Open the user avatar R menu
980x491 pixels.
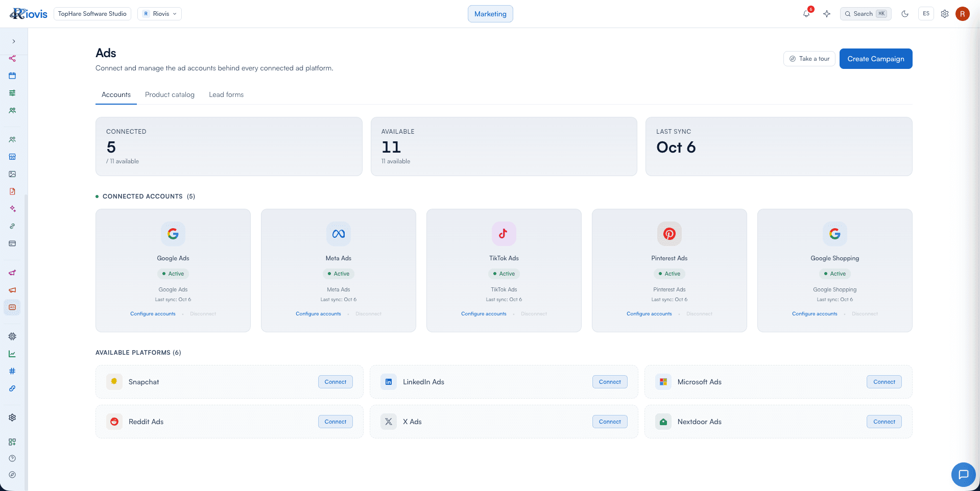click(963, 14)
